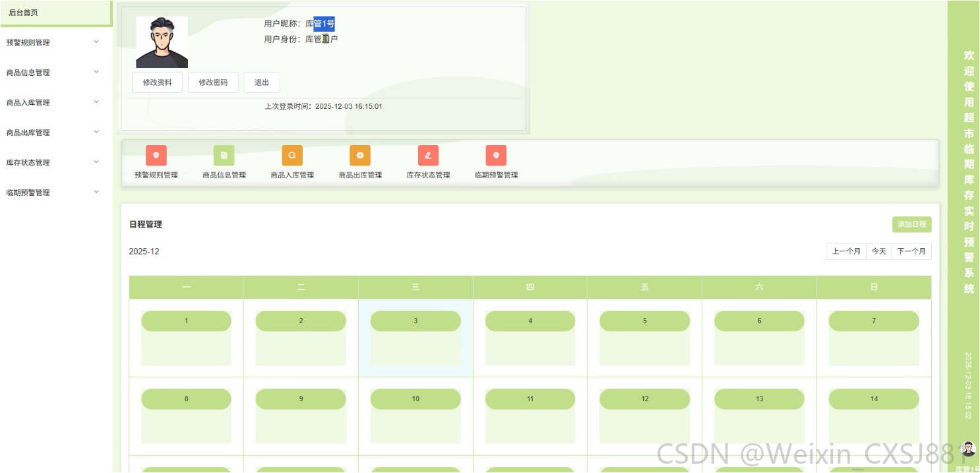Click 预警规则管理 label under shortcut icon
The height and width of the screenshot is (473, 980).
tap(156, 175)
